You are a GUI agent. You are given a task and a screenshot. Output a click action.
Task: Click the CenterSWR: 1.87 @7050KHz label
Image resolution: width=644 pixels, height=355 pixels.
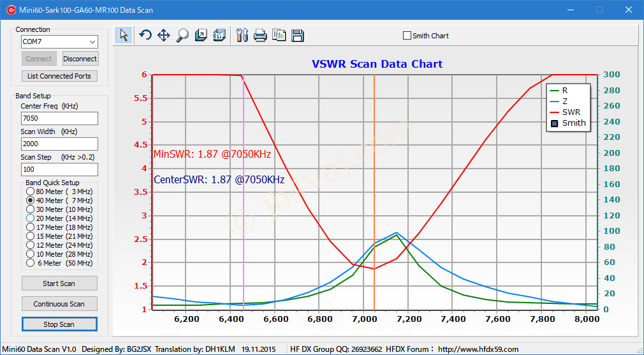[x=219, y=179]
